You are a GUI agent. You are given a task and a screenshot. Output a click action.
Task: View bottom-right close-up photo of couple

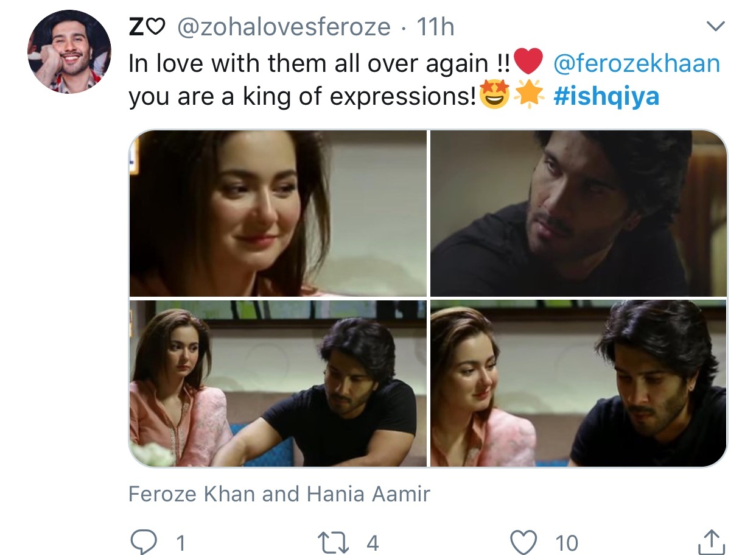point(578,383)
